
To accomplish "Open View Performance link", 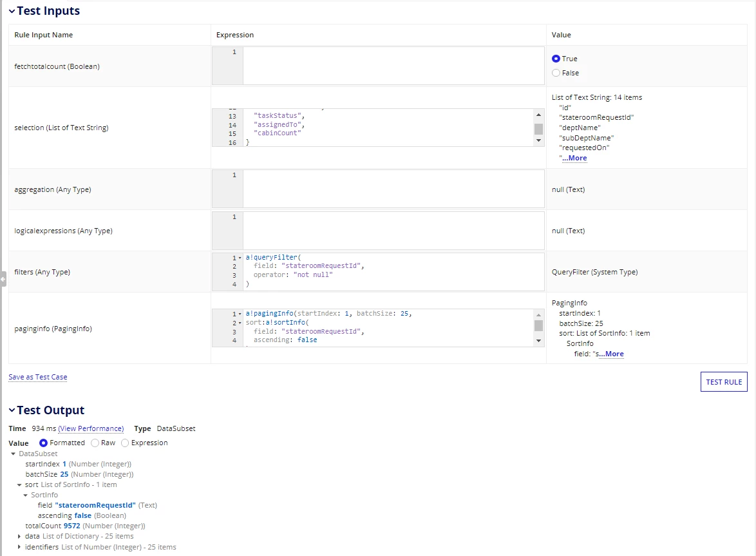I will pos(91,428).
